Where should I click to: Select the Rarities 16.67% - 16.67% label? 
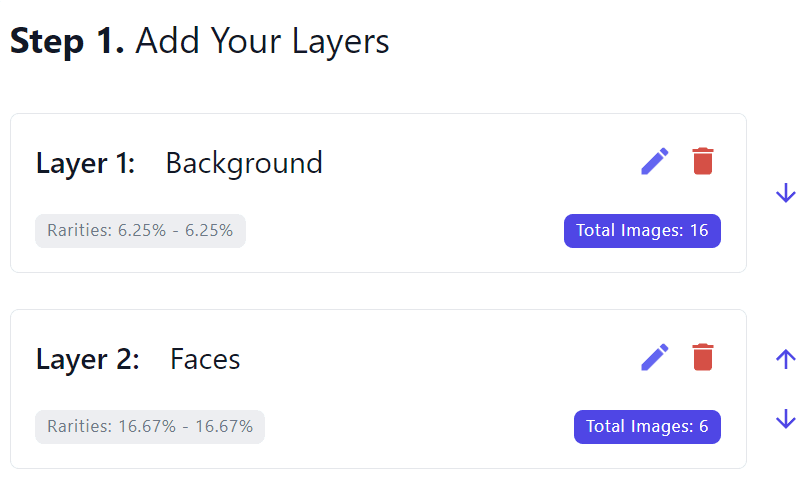tap(150, 426)
